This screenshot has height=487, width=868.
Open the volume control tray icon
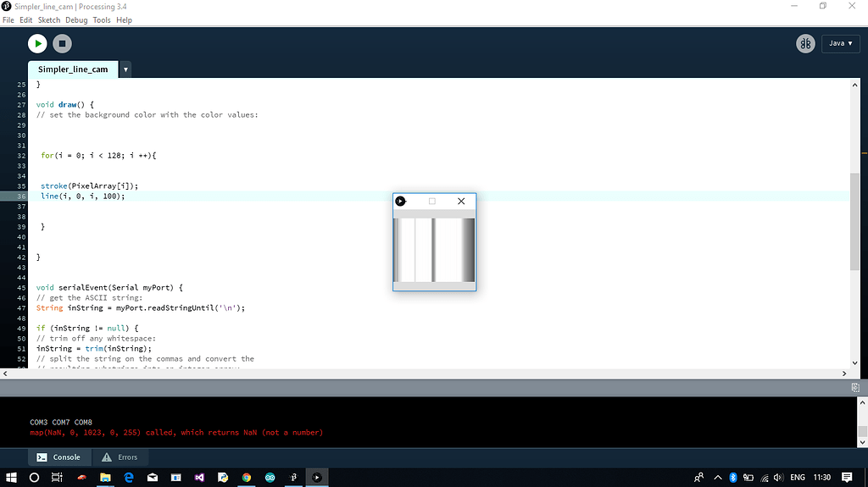(778, 477)
